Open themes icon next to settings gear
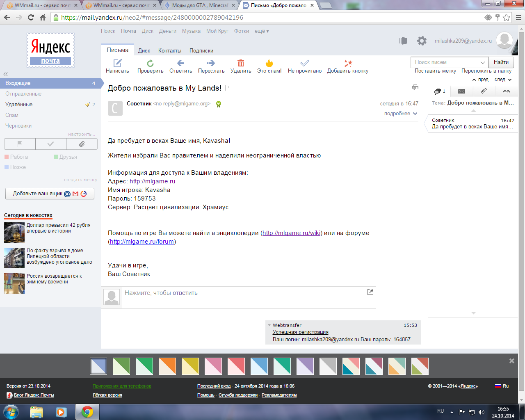525x420 pixels. pyautogui.click(x=404, y=41)
